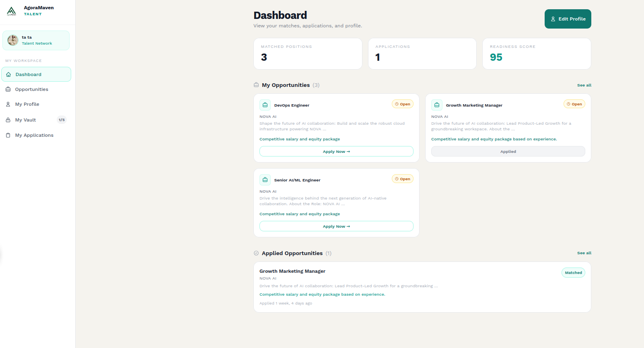Click the DevOps Engineer job title
Image resolution: width=644 pixels, height=348 pixels.
(292, 105)
